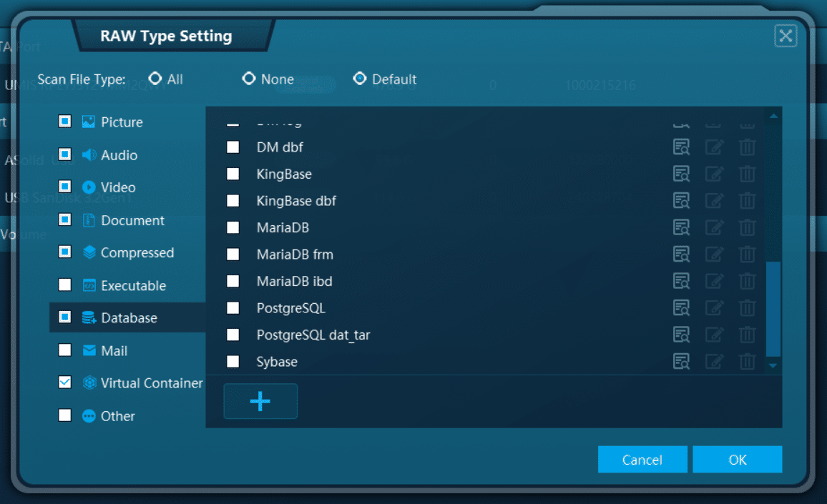Edit the Sybase file type
This screenshot has height=504, width=827.
714,362
